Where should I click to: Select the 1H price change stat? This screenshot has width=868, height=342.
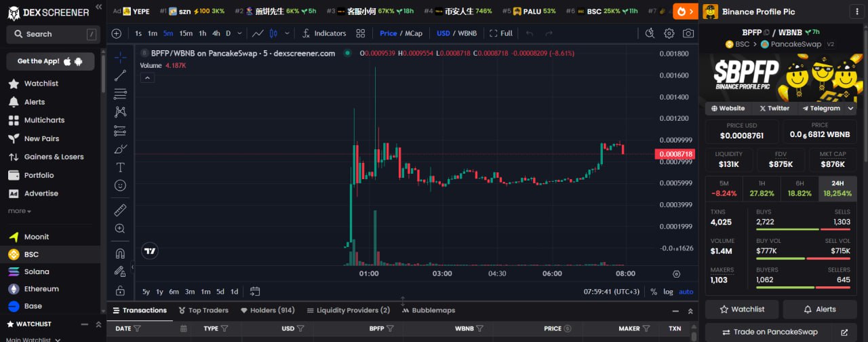point(762,189)
